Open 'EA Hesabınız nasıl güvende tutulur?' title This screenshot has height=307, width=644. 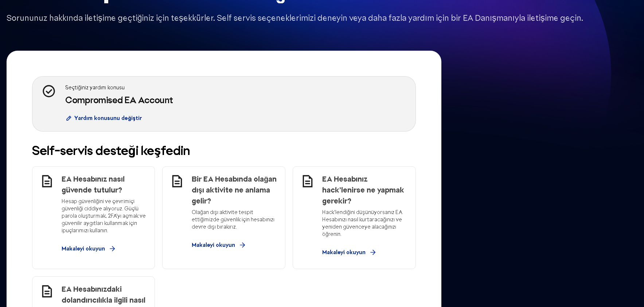click(x=93, y=184)
